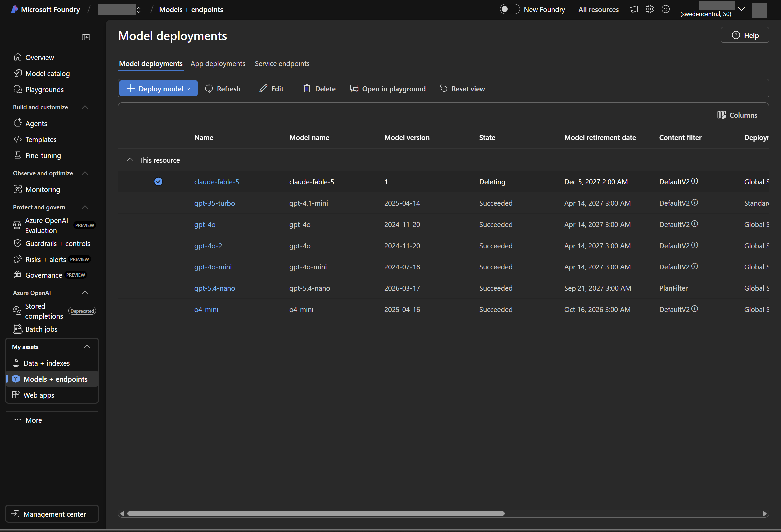This screenshot has width=781, height=532.
Task: Click the feedback smiley icon
Action: tap(666, 9)
